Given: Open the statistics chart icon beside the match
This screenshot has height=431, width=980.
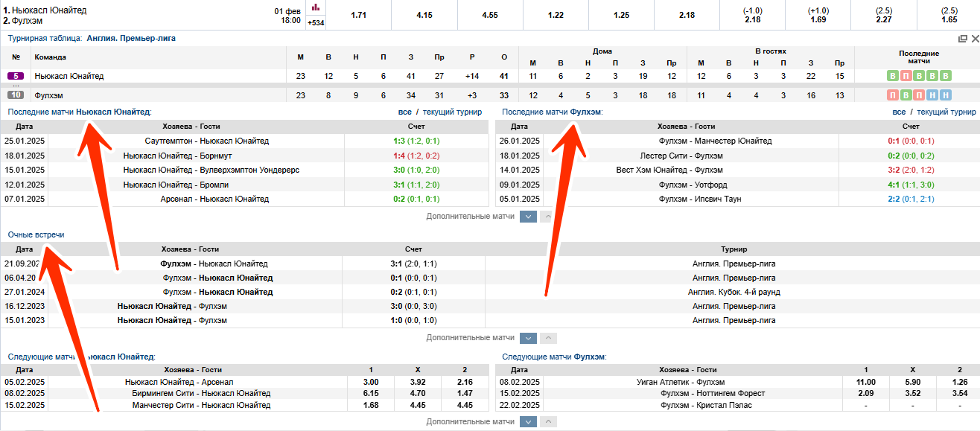Looking at the screenshot, I should [x=316, y=7].
